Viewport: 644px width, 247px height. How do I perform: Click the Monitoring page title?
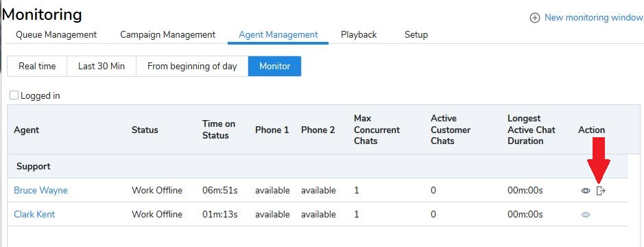(x=43, y=14)
